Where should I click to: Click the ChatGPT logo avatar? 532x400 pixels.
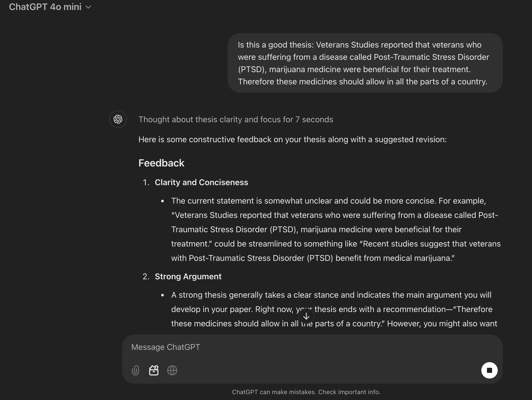point(118,119)
